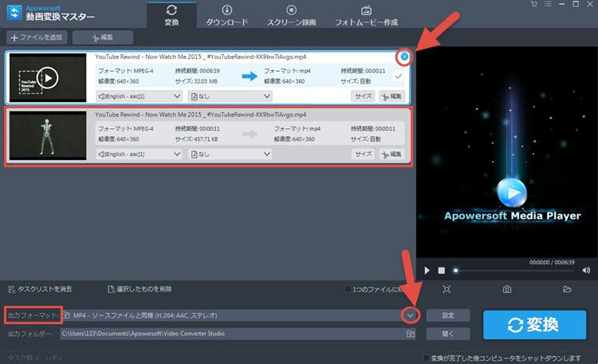Click the 出力フォーマット label
This screenshot has height=364, width=598.
click(x=33, y=315)
